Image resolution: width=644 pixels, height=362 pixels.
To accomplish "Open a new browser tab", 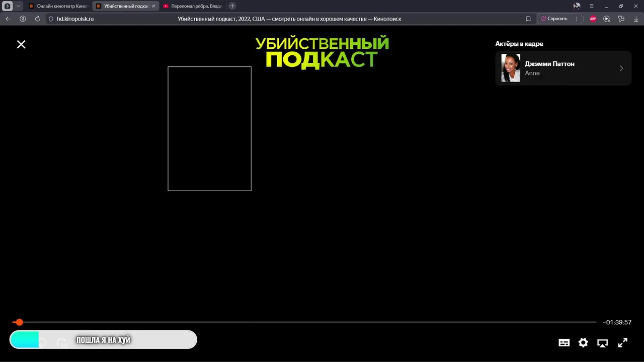I will (x=232, y=6).
